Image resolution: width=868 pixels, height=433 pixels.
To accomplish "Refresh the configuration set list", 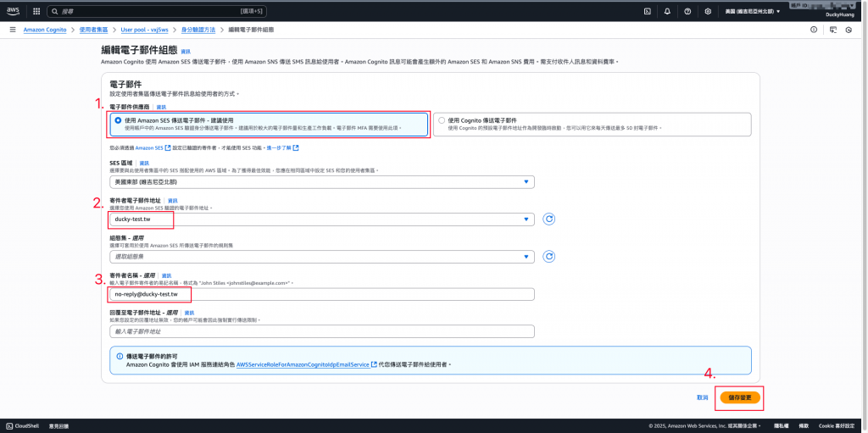I will coord(549,257).
